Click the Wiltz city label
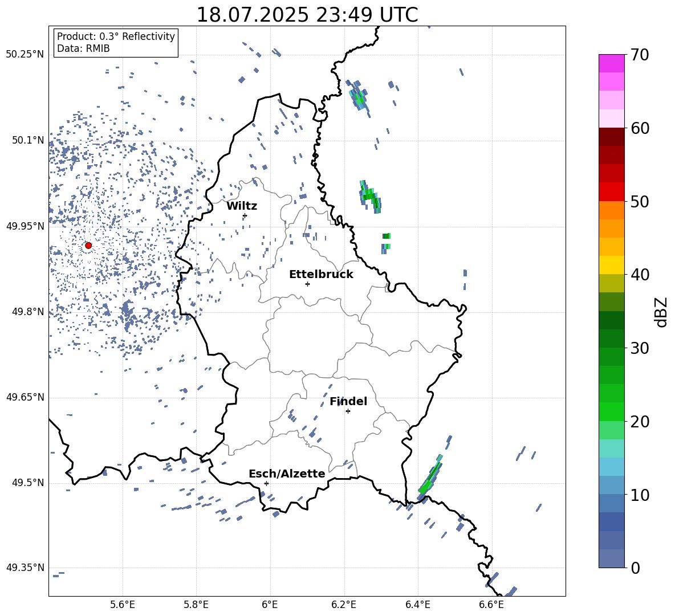Screen dimensions: 675x616 pos(242,206)
